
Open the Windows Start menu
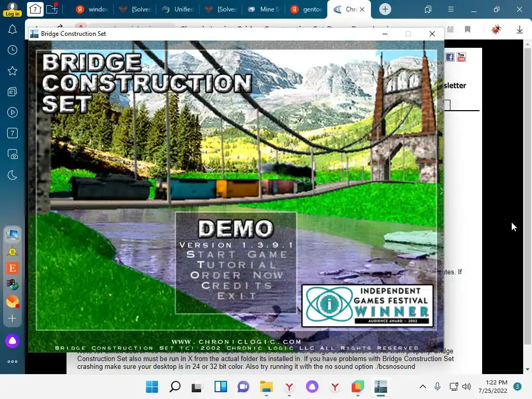point(152,387)
